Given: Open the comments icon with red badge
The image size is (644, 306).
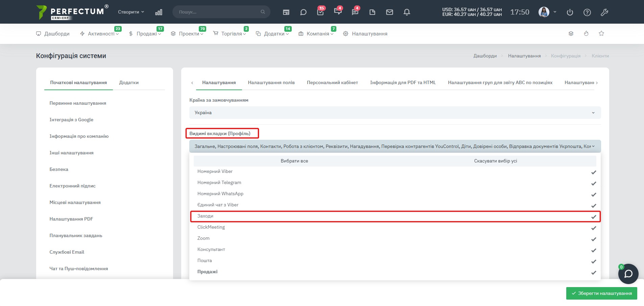Looking at the screenshot, I should [355, 11].
